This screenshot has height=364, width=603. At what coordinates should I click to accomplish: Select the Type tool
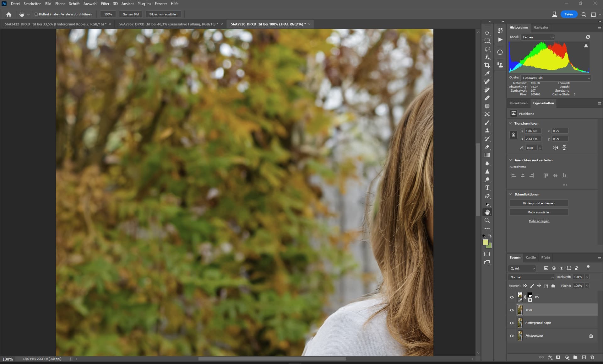487,188
